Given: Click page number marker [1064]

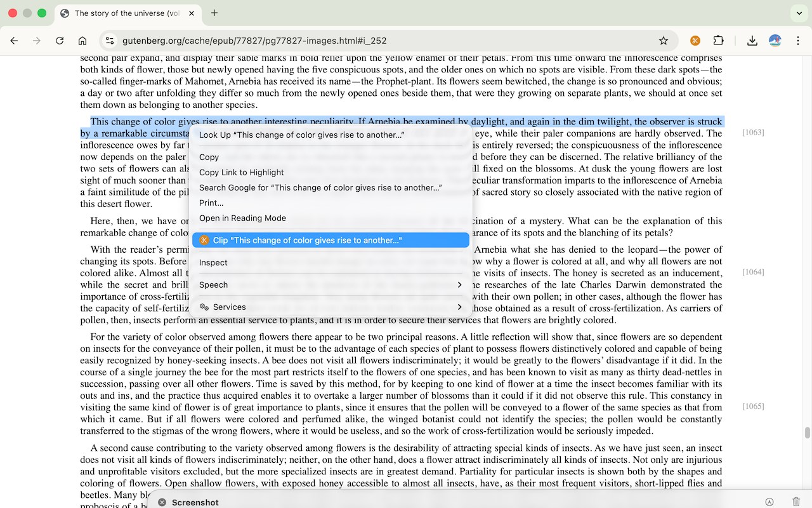Looking at the screenshot, I should [753, 272].
